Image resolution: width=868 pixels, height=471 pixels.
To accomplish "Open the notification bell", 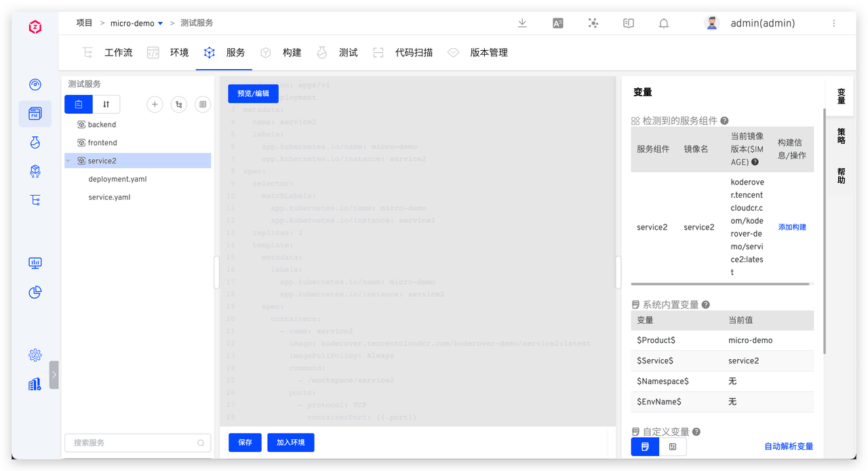I will [x=664, y=23].
